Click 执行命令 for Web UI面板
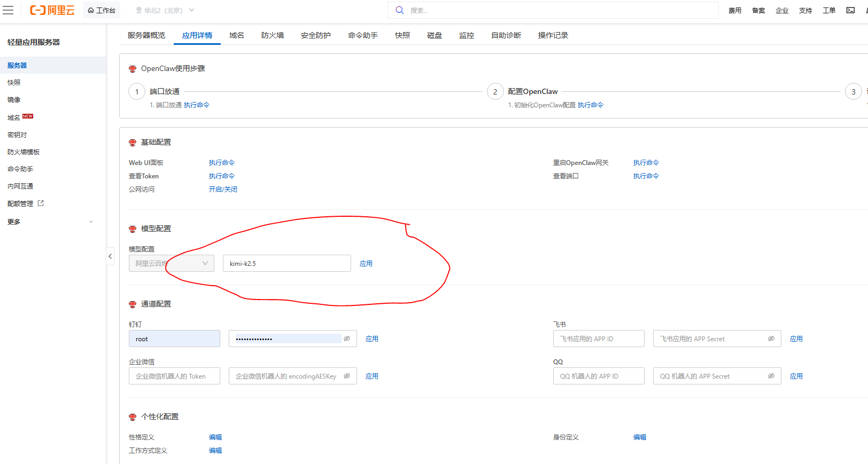 coord(222,163)
